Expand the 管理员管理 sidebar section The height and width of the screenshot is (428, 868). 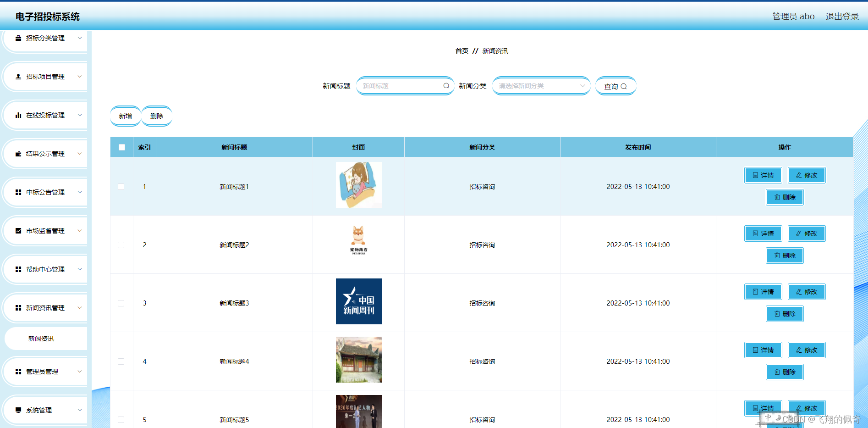(x=44, y=372)
